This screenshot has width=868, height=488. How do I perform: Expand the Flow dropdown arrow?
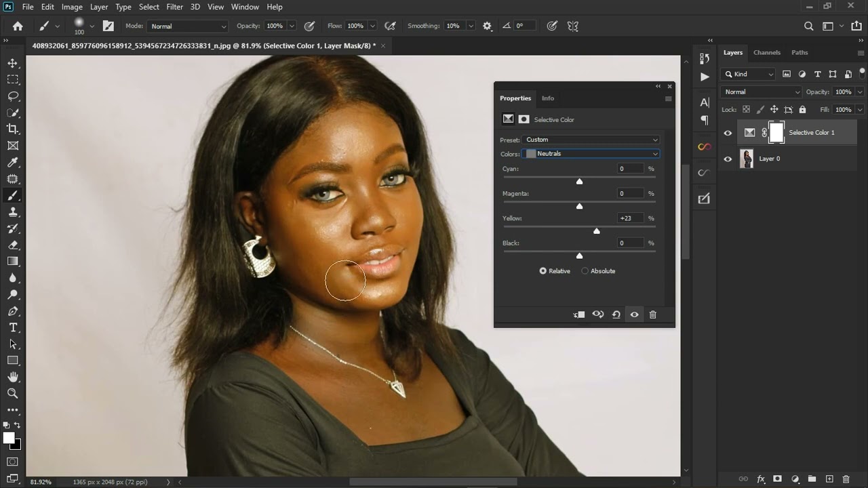371,26
